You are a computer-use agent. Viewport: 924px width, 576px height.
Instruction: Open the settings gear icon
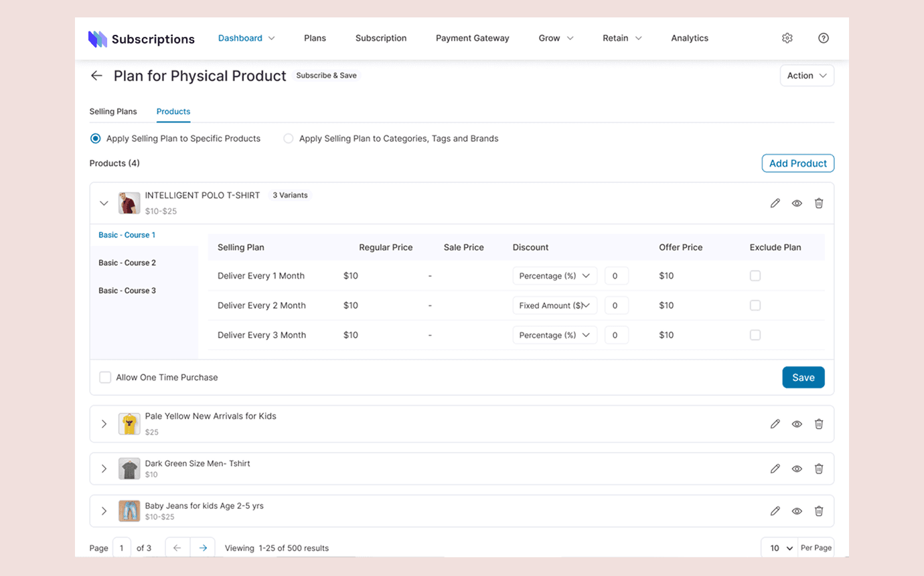[787, 38]
